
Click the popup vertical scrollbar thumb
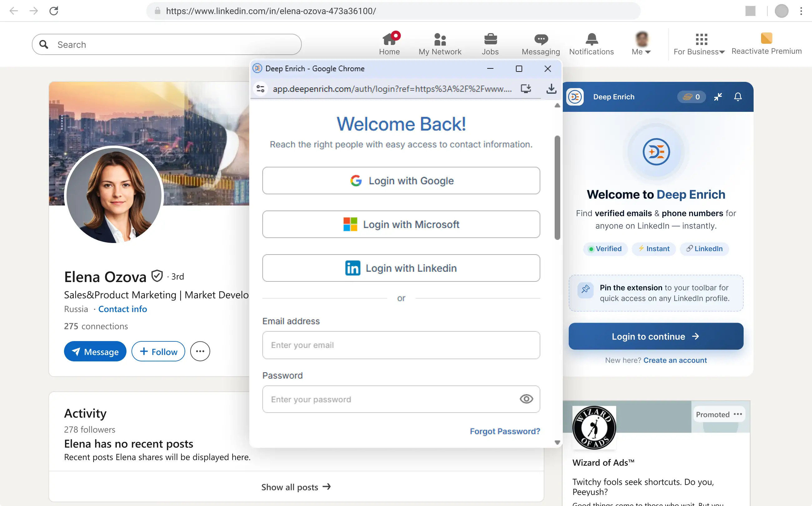[557, 187]
